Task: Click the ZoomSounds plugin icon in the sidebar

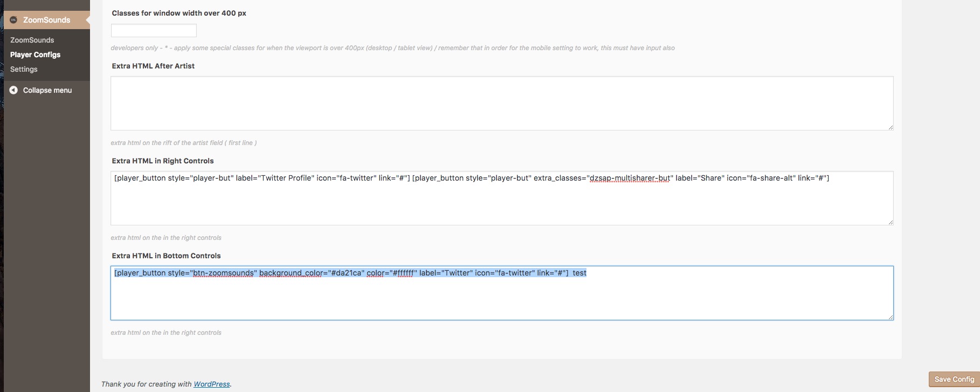Action: (x=13, y=20)
